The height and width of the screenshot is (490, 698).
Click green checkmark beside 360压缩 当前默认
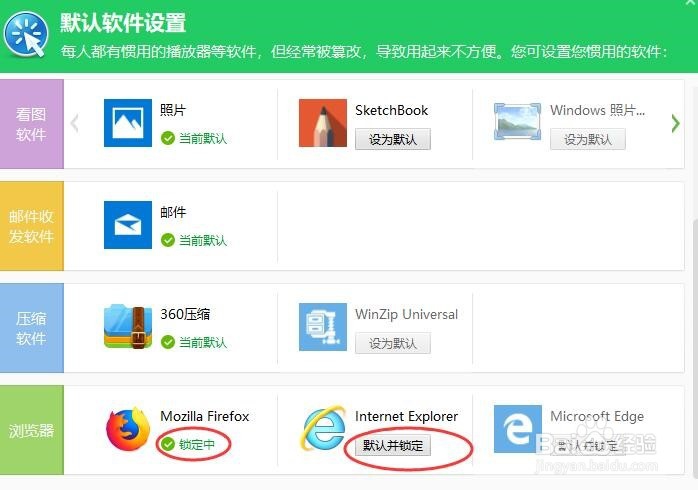tap(168, 342)
